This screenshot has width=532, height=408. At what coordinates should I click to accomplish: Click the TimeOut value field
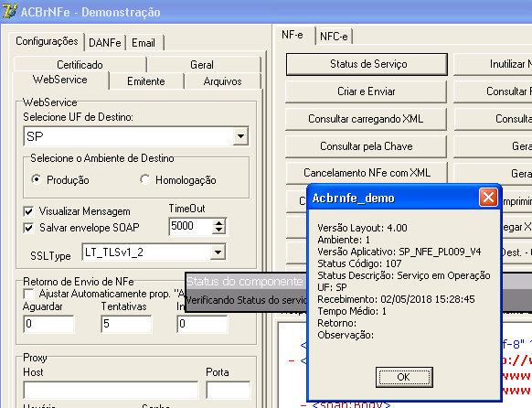pyautogui.click(x=191, y=226)
